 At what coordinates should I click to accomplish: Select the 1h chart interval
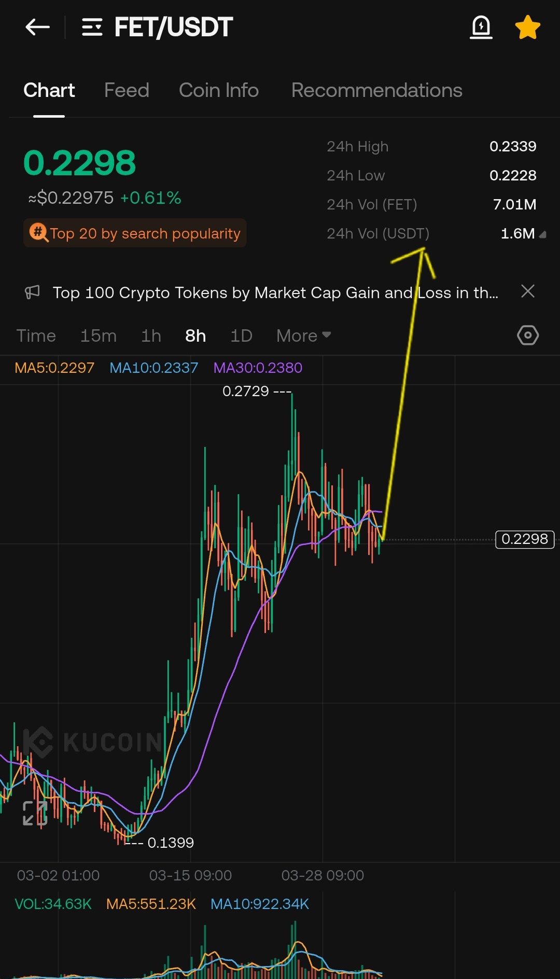point(151,335)
